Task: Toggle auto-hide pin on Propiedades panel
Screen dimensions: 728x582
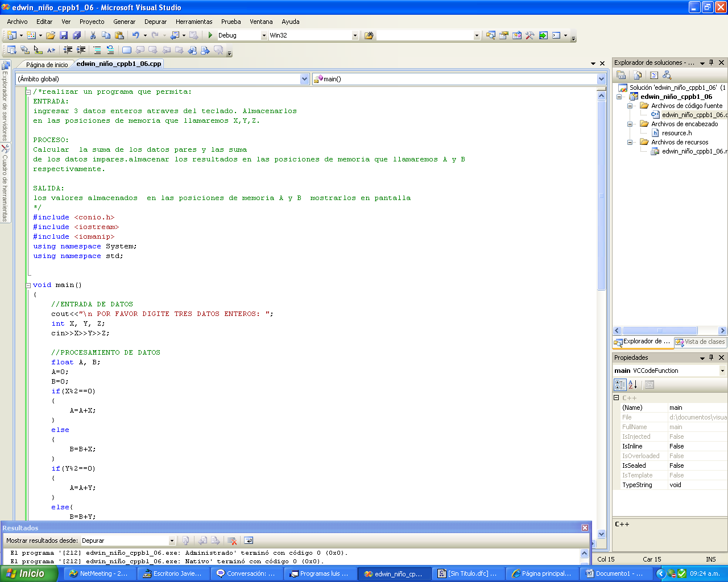Action: point(712,357)
